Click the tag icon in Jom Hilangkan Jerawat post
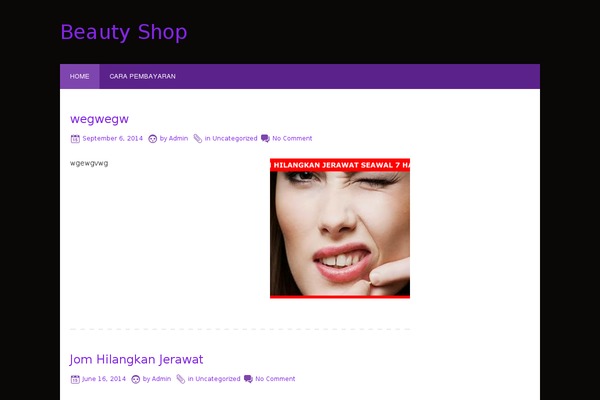 181,379
